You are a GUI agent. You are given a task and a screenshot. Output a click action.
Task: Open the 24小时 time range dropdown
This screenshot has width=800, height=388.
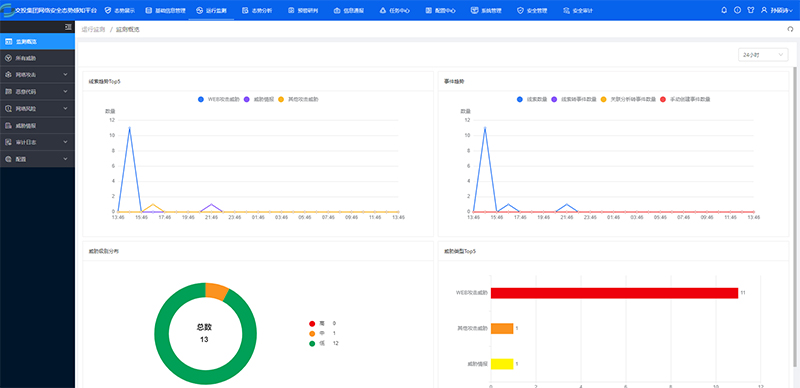(763, 55)
